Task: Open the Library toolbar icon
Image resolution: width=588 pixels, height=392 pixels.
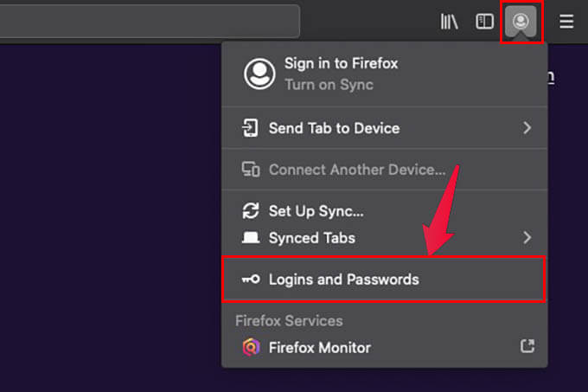Action: click(449, 22)
